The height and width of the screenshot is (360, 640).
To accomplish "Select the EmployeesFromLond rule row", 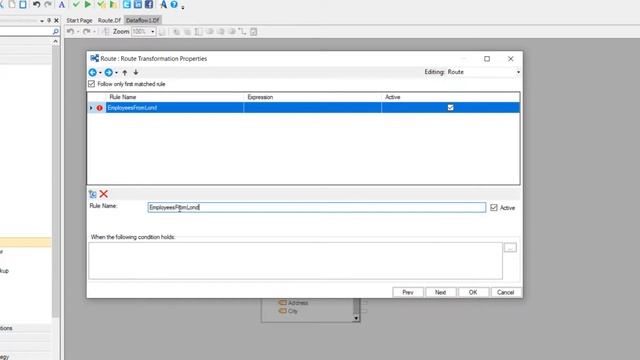I will click(x=303, y=108).
